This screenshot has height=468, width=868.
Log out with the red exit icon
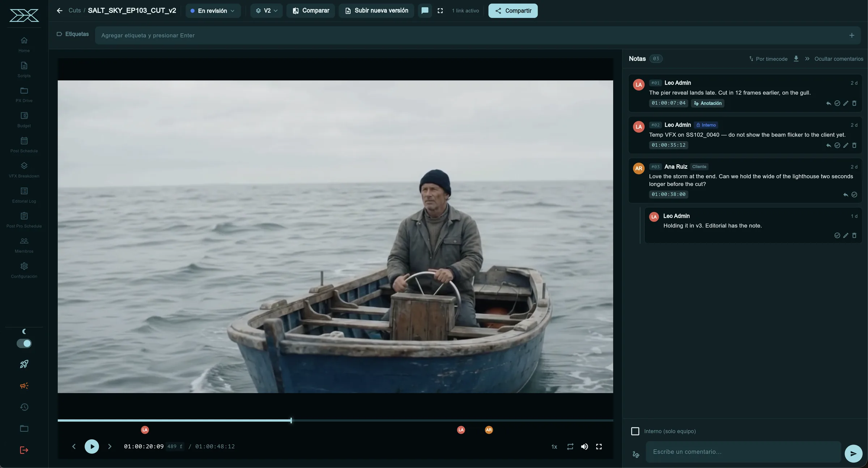coord(24,450)
